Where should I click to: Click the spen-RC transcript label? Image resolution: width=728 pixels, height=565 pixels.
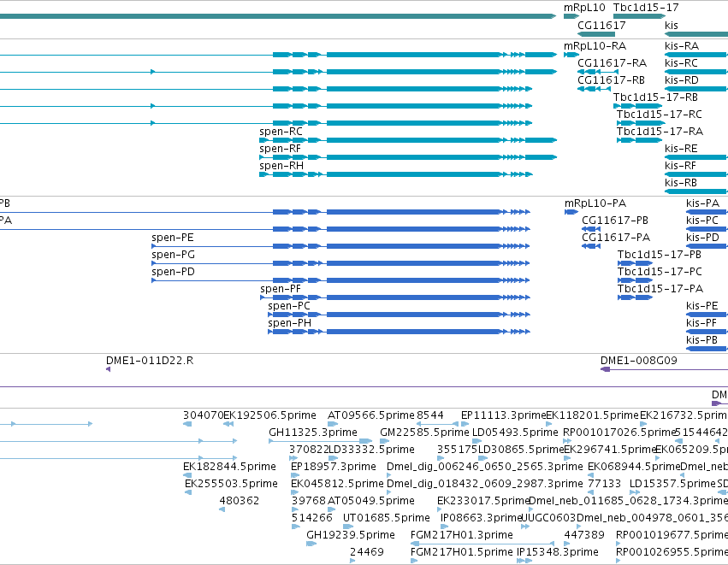(x=281, y=132)
